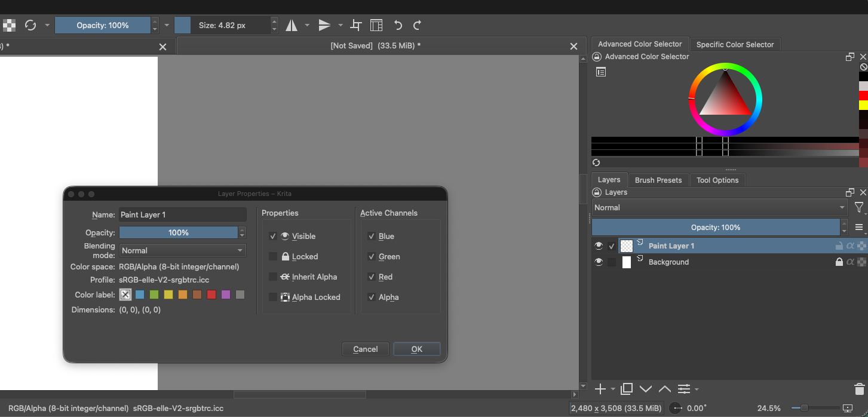The width and height of the screenshot is (868, 417).
Task: Float the Layers docker
Action: pyautogui.click(x=850, y=192)
